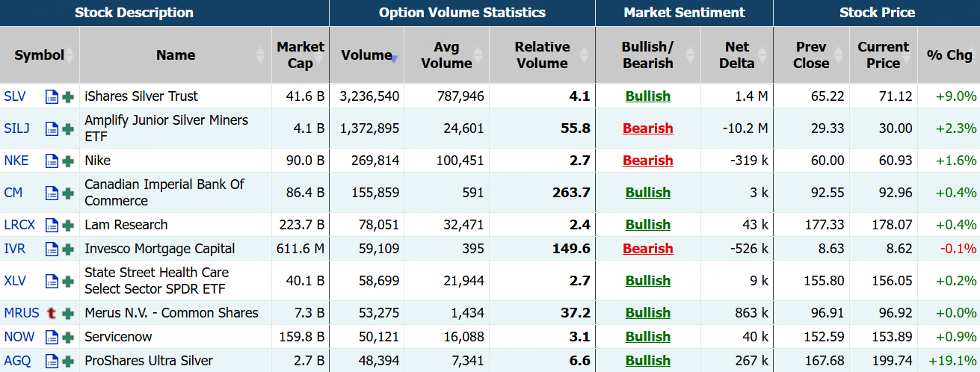Click the Bearish link for IVR

[648, 249]
